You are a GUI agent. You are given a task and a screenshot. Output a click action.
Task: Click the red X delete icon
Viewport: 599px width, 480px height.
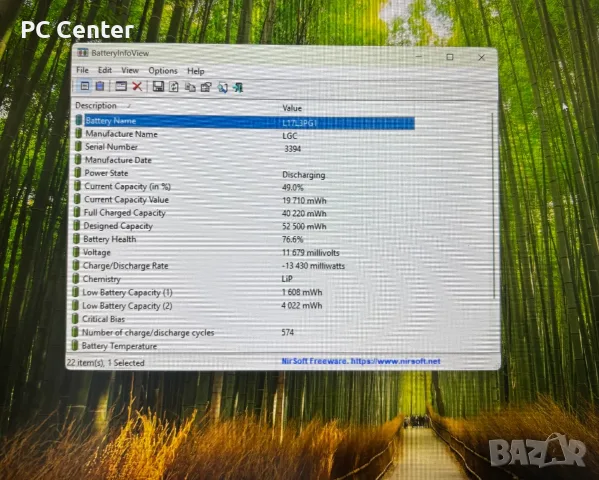pyautogui.click(x=137, y=86)
